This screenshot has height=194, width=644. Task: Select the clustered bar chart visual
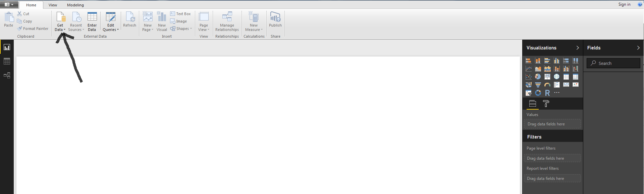[547, 61]
